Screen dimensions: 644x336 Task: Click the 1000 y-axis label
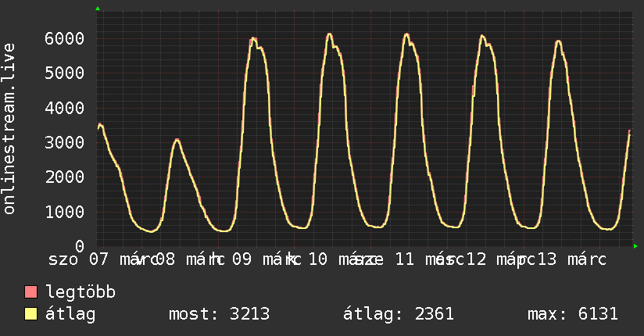[x=65, y=212]
